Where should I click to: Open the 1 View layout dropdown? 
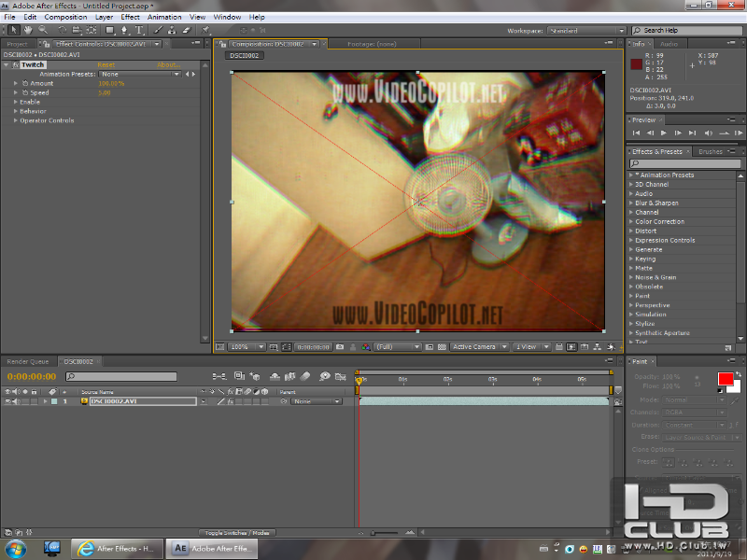tap(532, 347)
